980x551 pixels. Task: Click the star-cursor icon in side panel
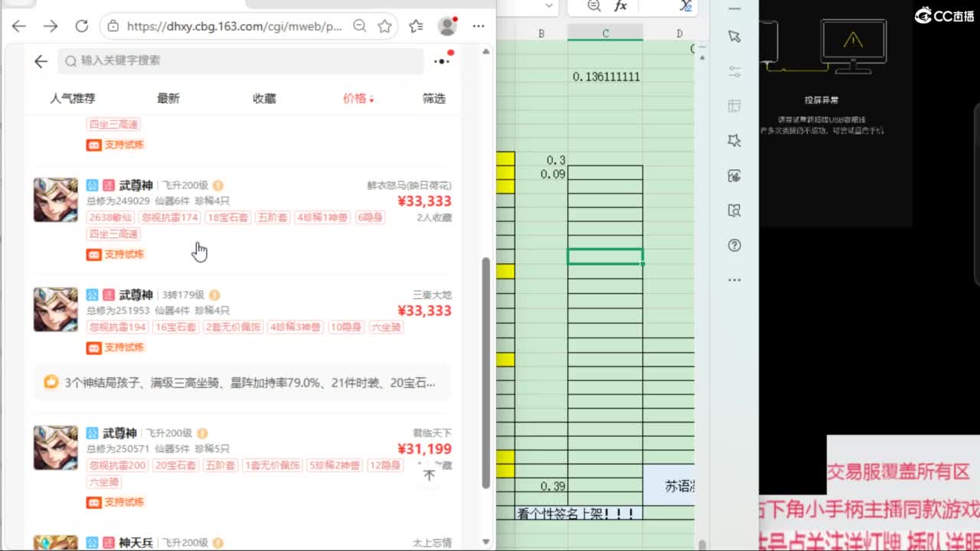pyautogui.click(x=734, y=141)
